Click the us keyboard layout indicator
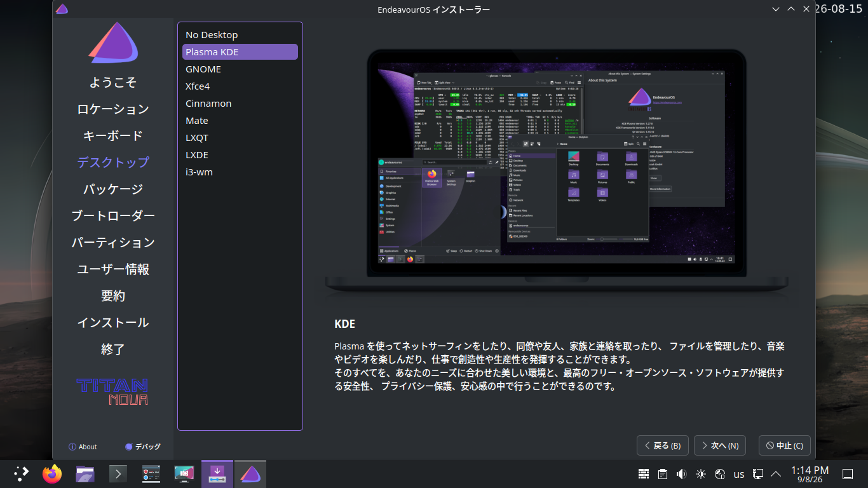The width and height of the screenshot is (868, 488). (x=739, y=474)
